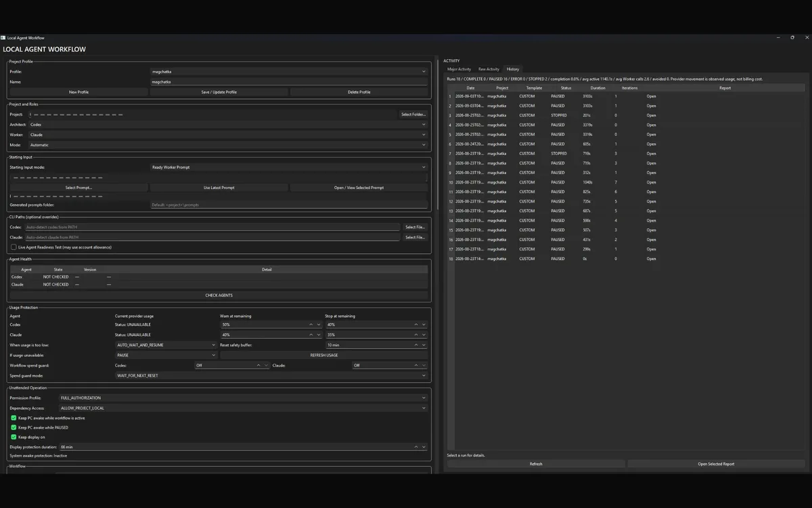Uncheck Keep PC awake while PAUSED
Viewport: 812px width, 508px height.
pos(14,427)
